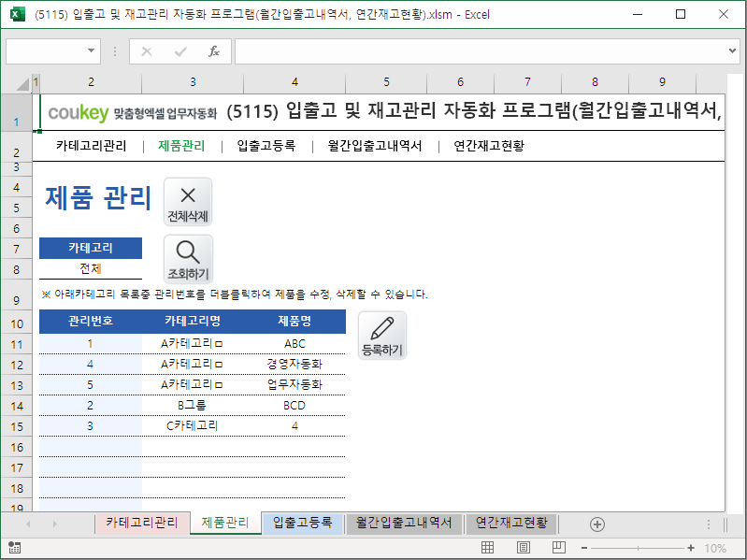Screen dimensions: 747x560
Task: Click the 관리번호 3 cell in C카테고리 row
Action: pyautogui.click(x=91, y=425)
